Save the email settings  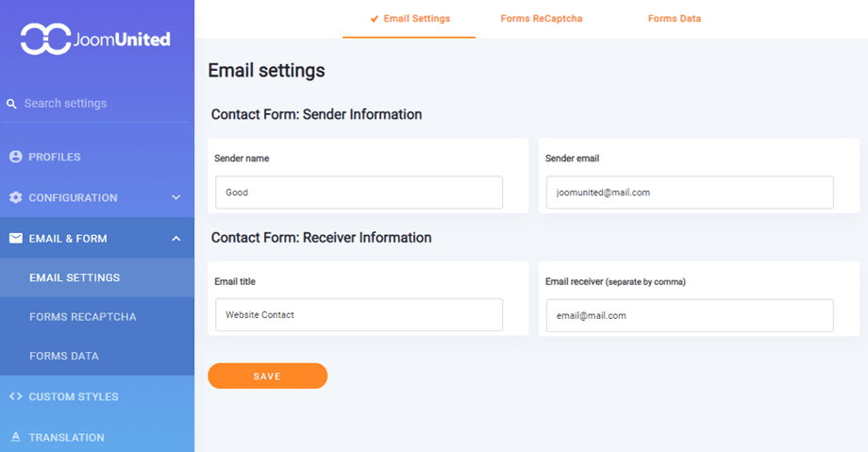pyautogui.click(x=267, y=377)
